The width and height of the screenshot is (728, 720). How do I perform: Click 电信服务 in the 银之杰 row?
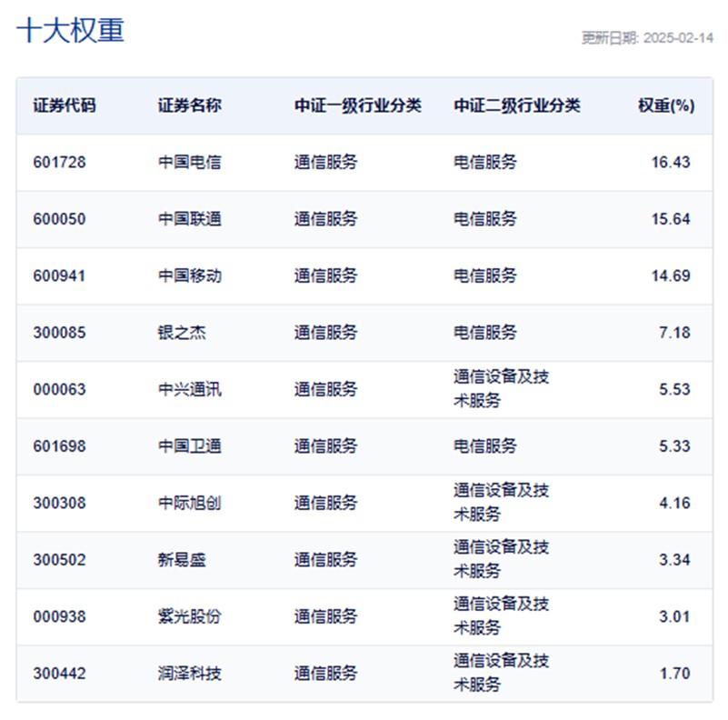click(x=485, y=333)
